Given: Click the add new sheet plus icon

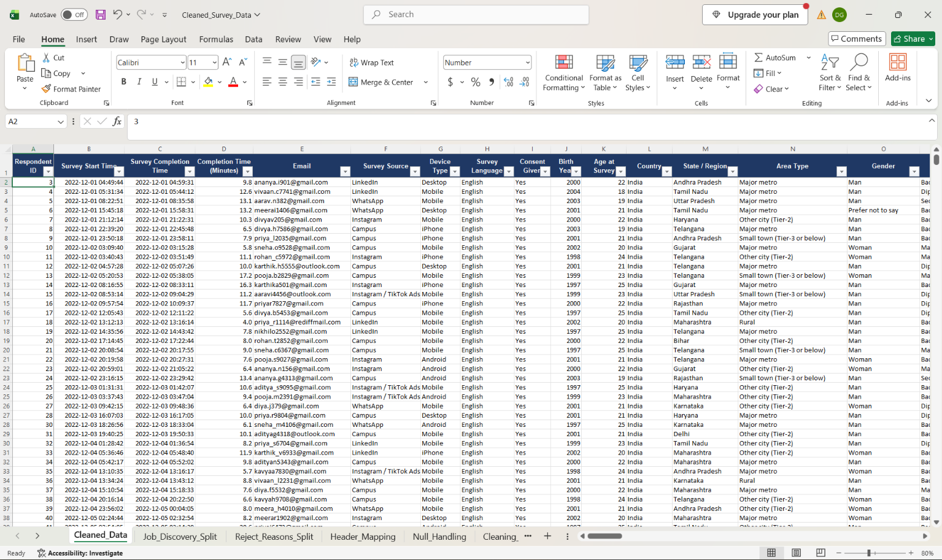Looking at the screenshot, I should coord(547,536).
